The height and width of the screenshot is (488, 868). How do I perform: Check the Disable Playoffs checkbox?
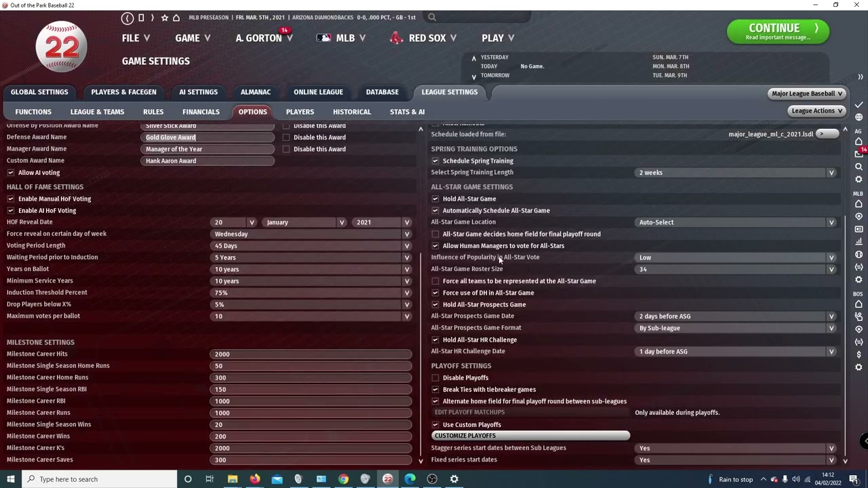pos(435,378)
